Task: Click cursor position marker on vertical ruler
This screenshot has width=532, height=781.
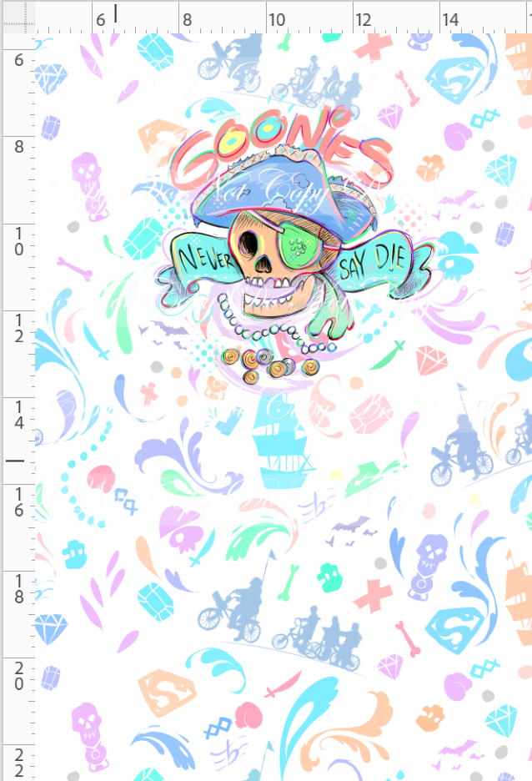Action: 16,460
